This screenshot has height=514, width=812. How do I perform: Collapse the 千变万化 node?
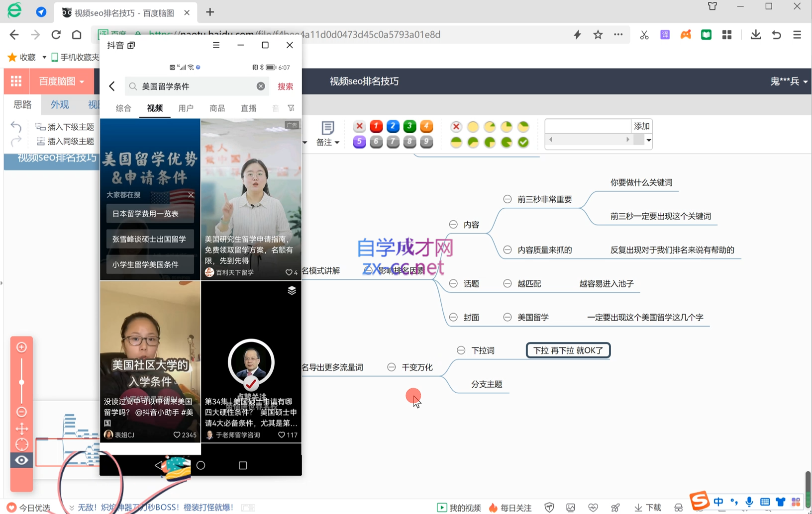pos(392,367)
